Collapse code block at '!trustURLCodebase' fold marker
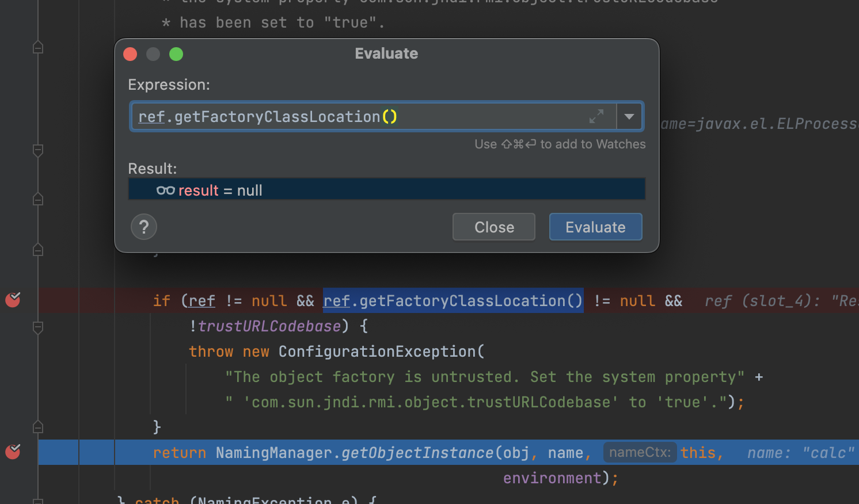Viewport: 859px width, 504px height. (x=38, y=327)
